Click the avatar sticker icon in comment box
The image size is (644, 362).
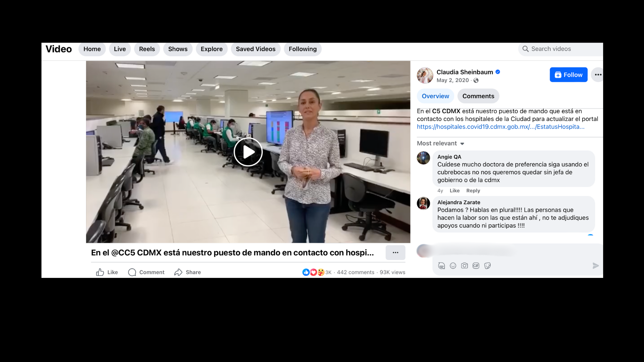click(x=441, y=266)
